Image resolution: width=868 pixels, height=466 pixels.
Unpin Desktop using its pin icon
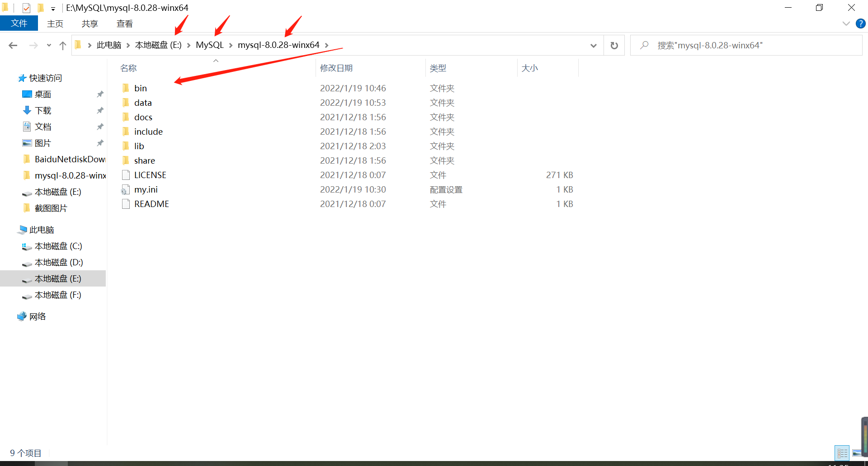click(x=100, y=94)
